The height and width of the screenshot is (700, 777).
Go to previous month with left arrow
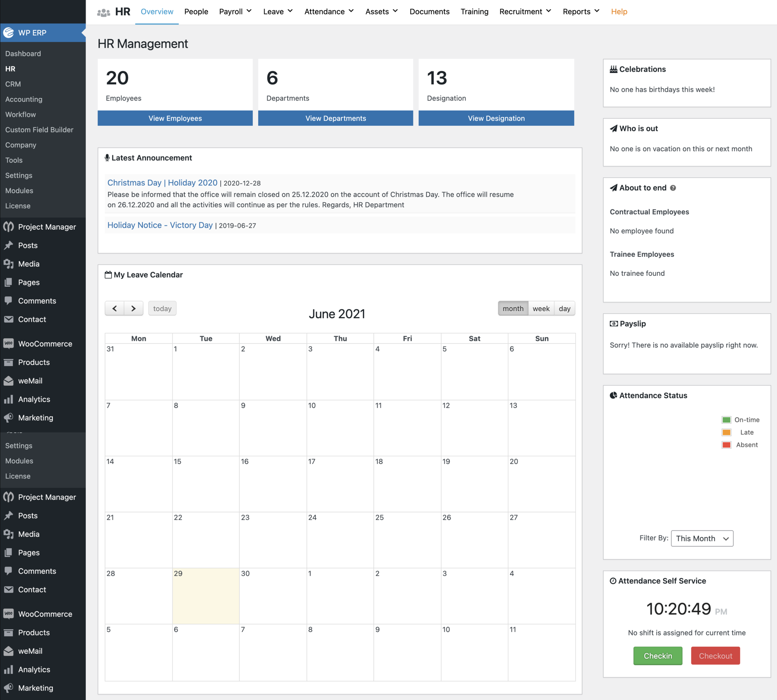pos(115,308)
